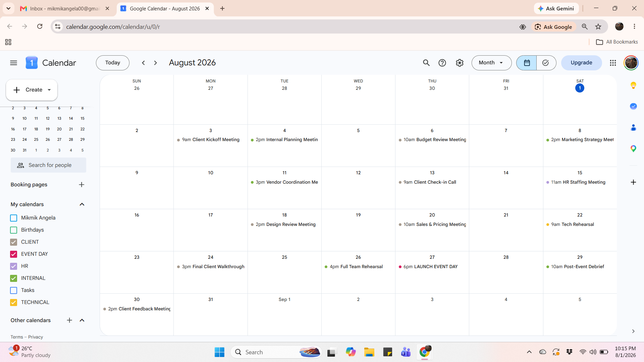Open the browser tab search dropdown

(x=8, y=8)
